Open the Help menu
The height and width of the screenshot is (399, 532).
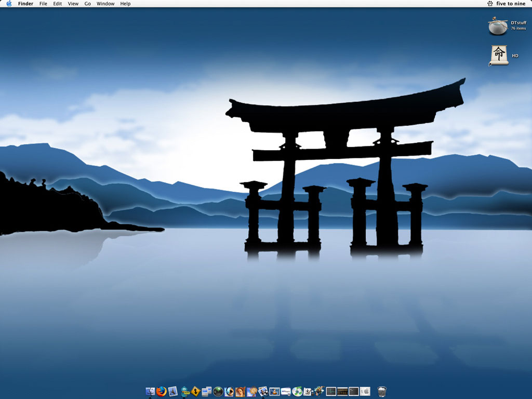coord(125,4)
